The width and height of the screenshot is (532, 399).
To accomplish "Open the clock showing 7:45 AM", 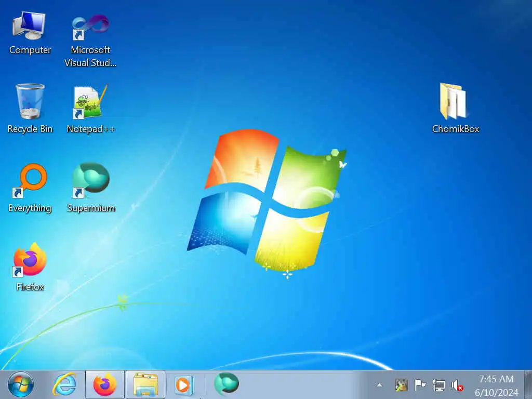I will click(496, 385).
